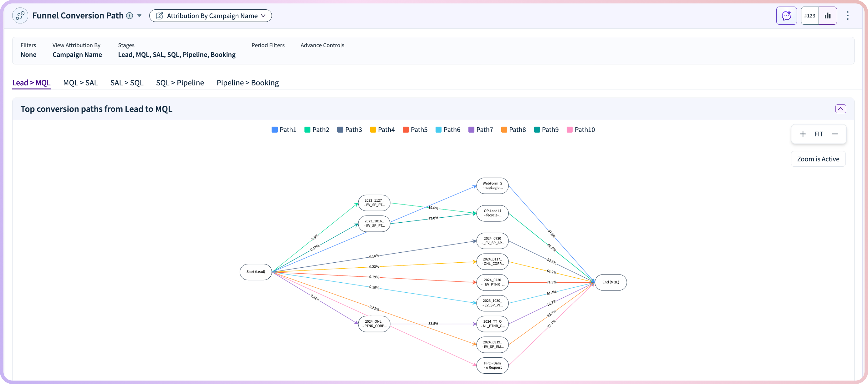Open the Attribution By Campaign Name dropdown

210,16
